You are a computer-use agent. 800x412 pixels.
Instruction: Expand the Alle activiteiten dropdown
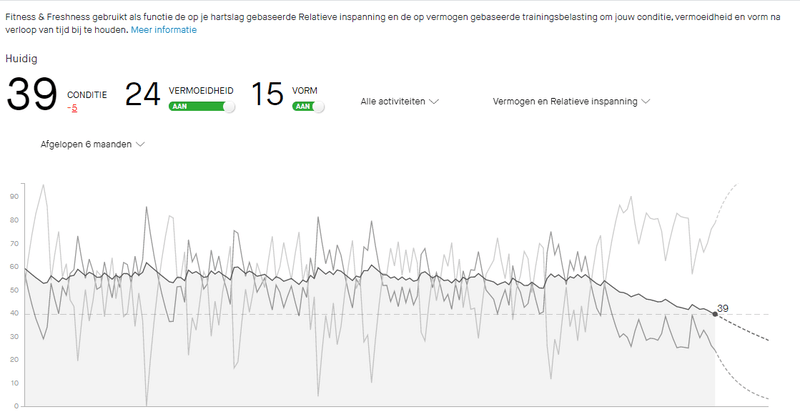pyautogui.click(x=400, y=101)
